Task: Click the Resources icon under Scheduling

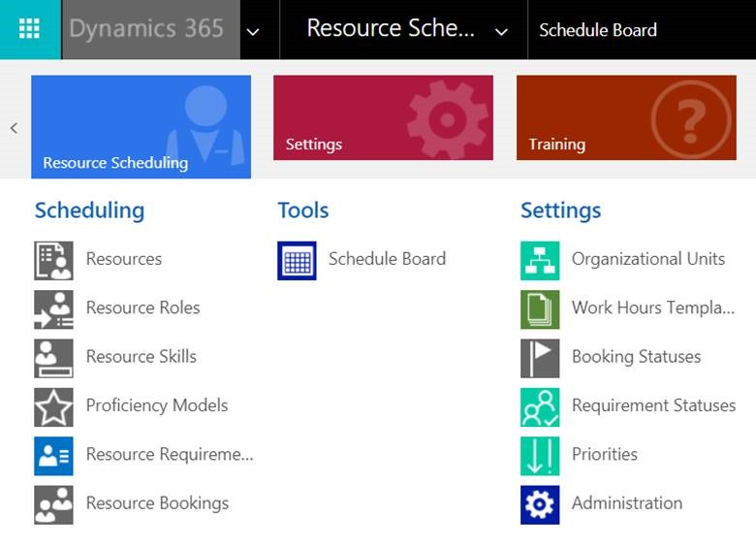Action: click(x=53, y=261)
